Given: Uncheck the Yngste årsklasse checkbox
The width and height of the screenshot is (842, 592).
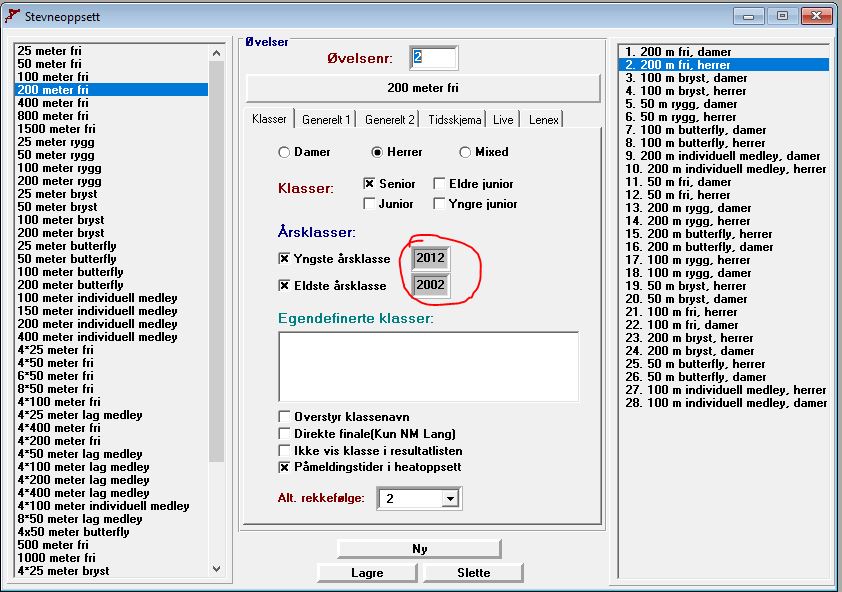Looking at the screenshot, I should click(284, 259).
